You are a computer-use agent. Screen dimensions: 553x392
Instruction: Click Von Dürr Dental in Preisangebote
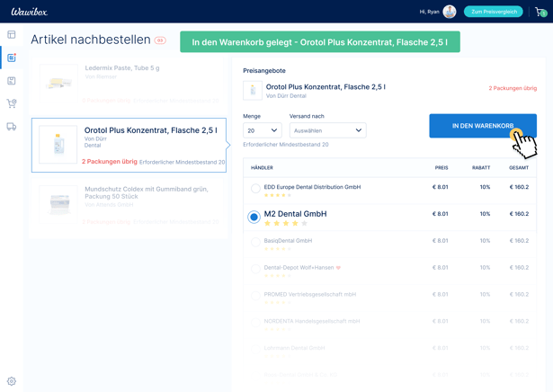[286, 96]
